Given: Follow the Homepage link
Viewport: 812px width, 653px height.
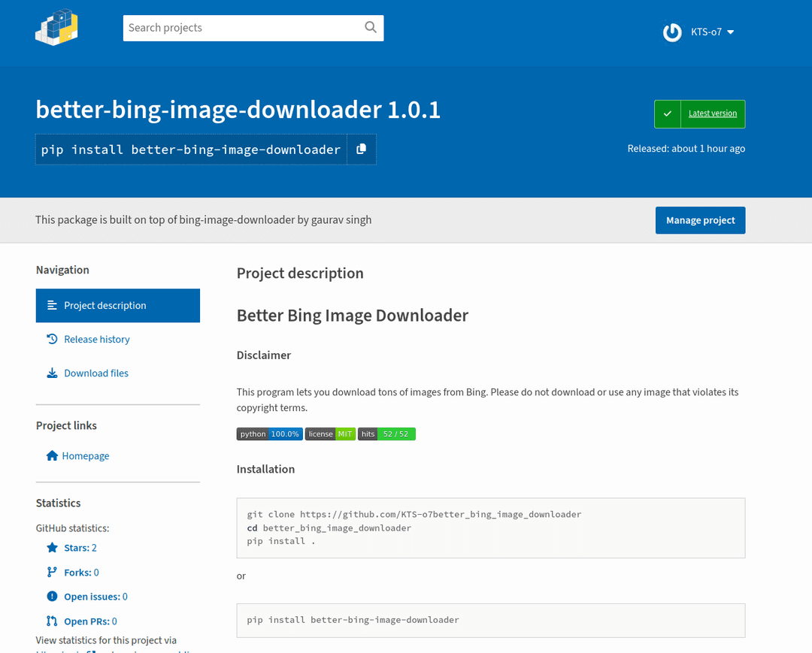Looking at the screenshot, I should 84,455.
